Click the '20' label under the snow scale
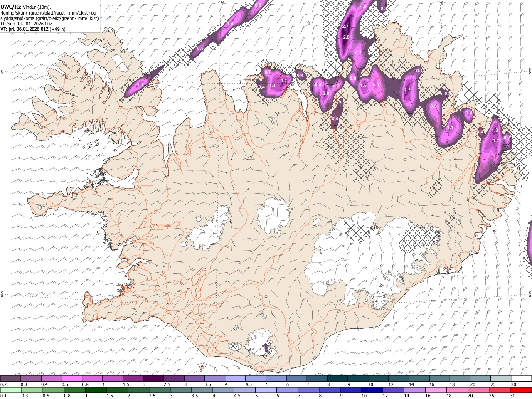The height and width of the screenshot is (399, 532). [473, 384]
